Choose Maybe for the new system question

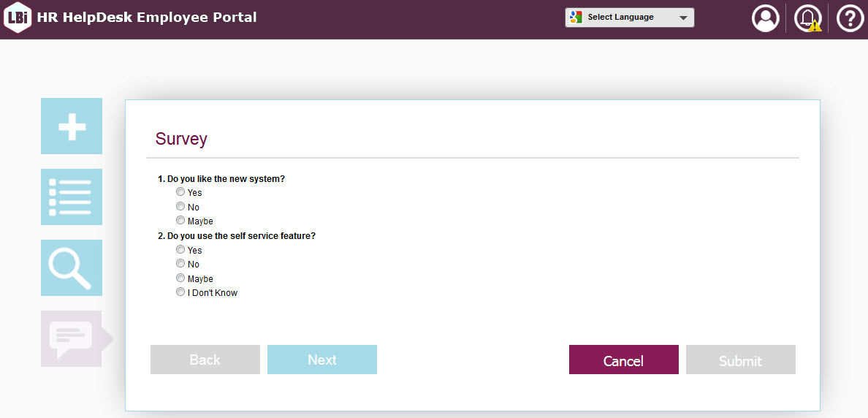pyautogui.click(x=180, y=221)
